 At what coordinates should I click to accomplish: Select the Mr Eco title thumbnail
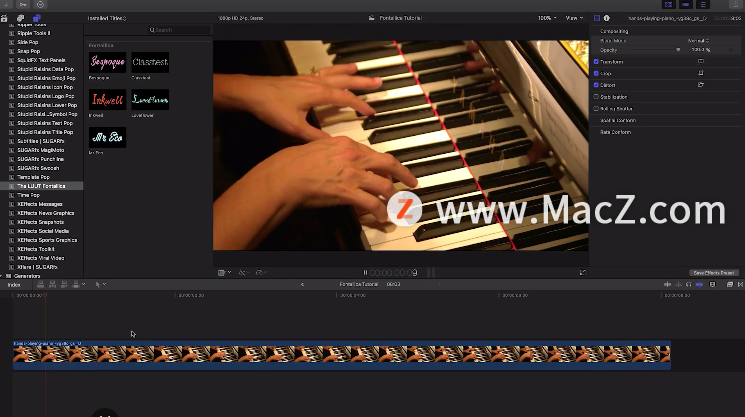107,137
